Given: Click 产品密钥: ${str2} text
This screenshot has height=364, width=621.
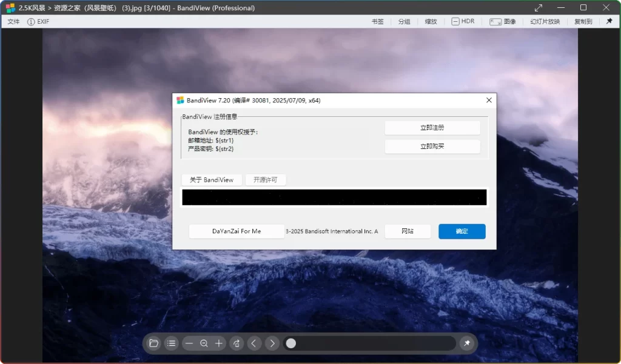Looking at the screenshot, I should point(210,149).
